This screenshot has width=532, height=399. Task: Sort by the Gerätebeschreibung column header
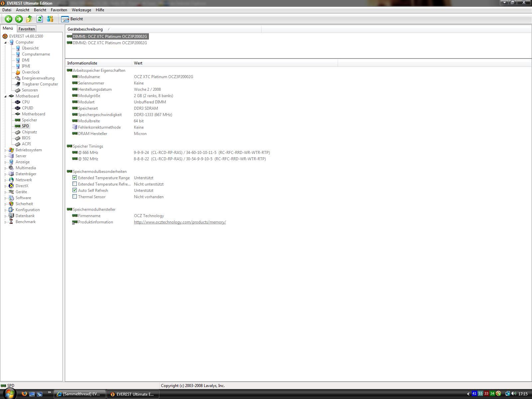point(163,29)
